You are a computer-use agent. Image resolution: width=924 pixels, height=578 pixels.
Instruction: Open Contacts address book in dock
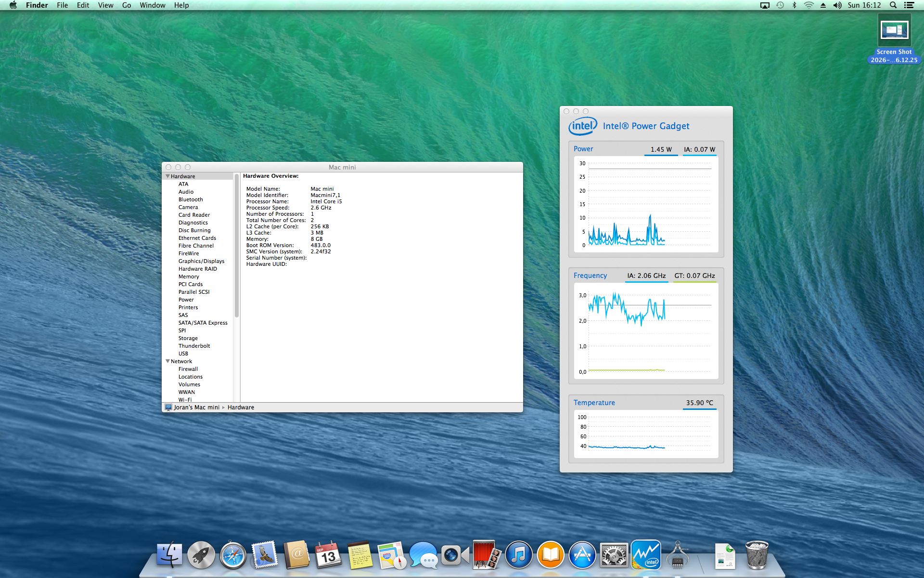coord(296,555)
